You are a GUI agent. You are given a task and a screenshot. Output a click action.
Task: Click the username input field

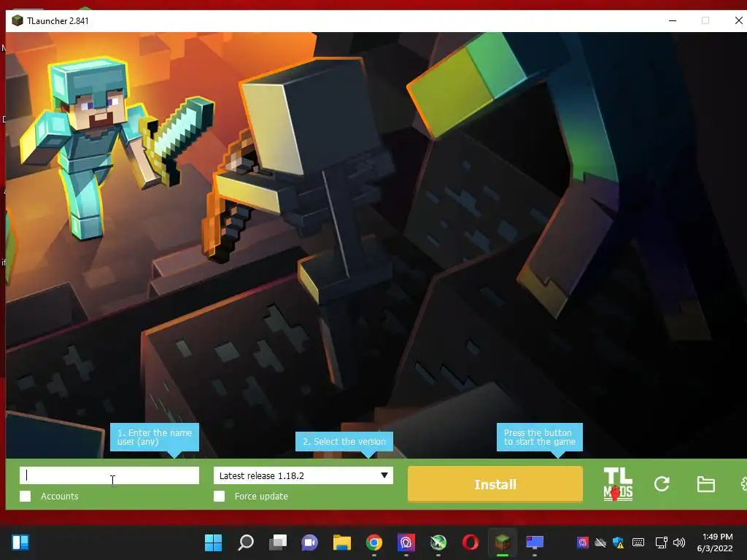(109, 475)
